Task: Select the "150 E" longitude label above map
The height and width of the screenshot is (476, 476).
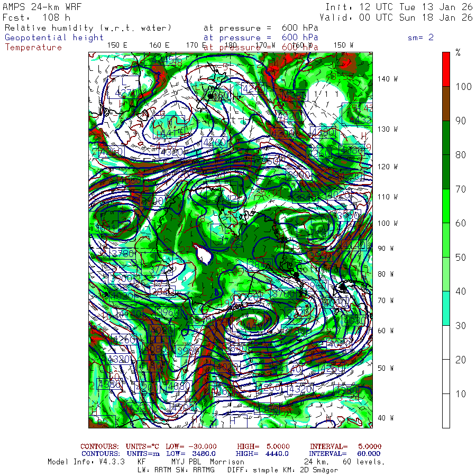Action: click(117, 45)
